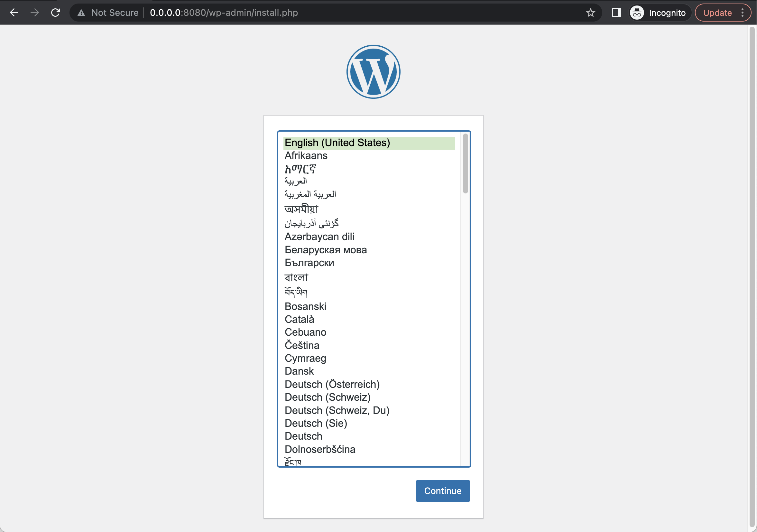
Task: Select the Bengali বাংলা option
Action: pyautogui.click(x=369, y=277)
